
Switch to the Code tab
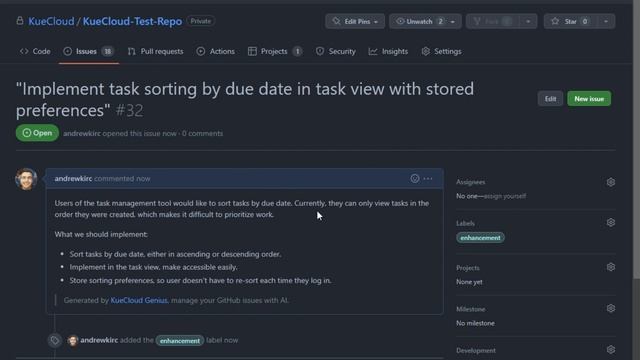pos(35,51)
